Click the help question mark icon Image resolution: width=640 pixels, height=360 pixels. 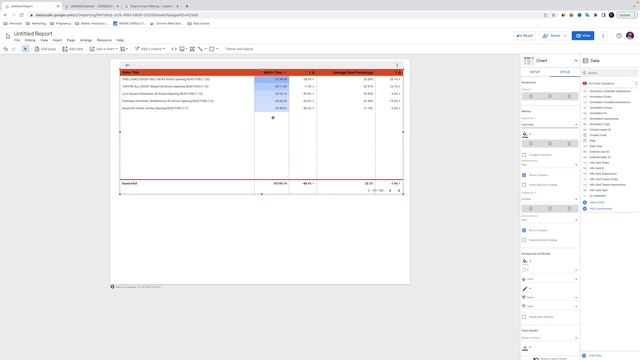click(619, 36)
